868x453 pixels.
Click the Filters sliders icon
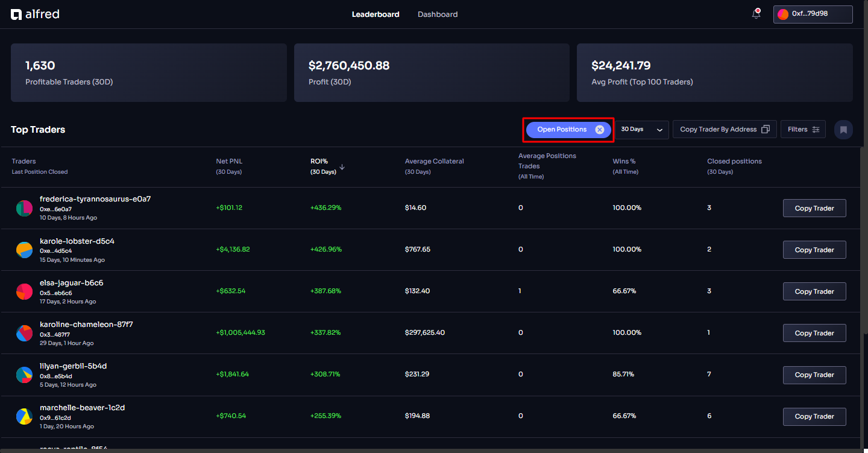(816, 130)
